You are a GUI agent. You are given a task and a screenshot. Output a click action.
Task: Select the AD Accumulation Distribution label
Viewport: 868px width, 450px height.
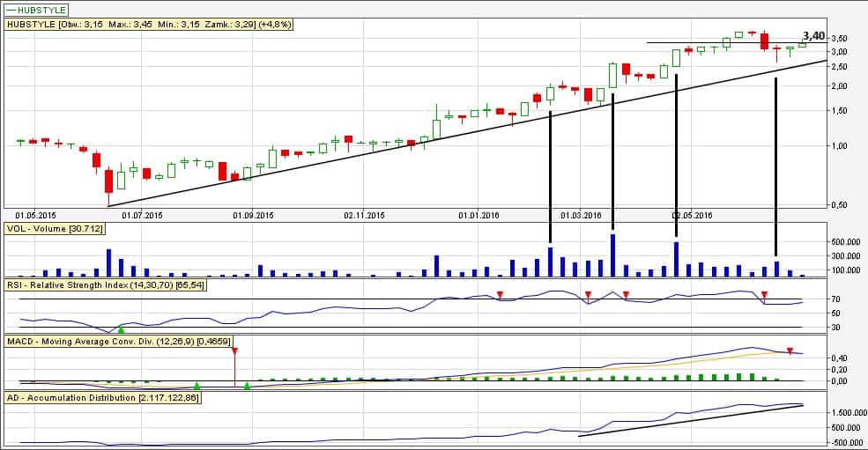(x=103, y=398)
